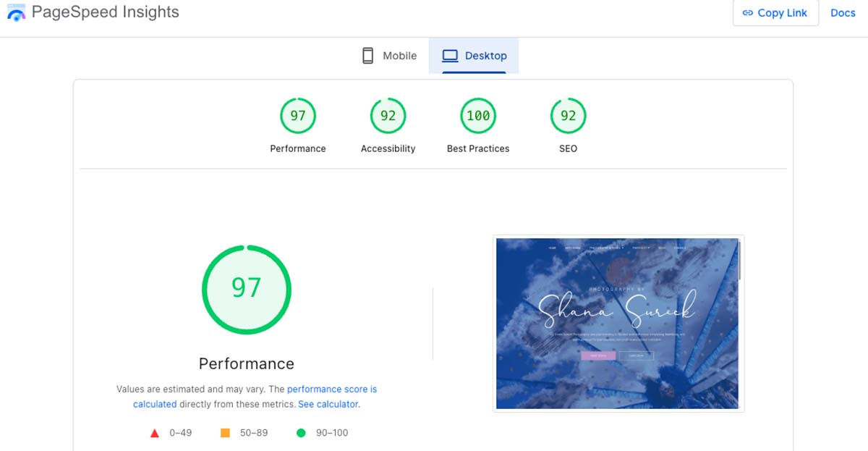Click the Best Practices gauge showing 100
This screenshot has width=868, height=451.
point(477,115)
